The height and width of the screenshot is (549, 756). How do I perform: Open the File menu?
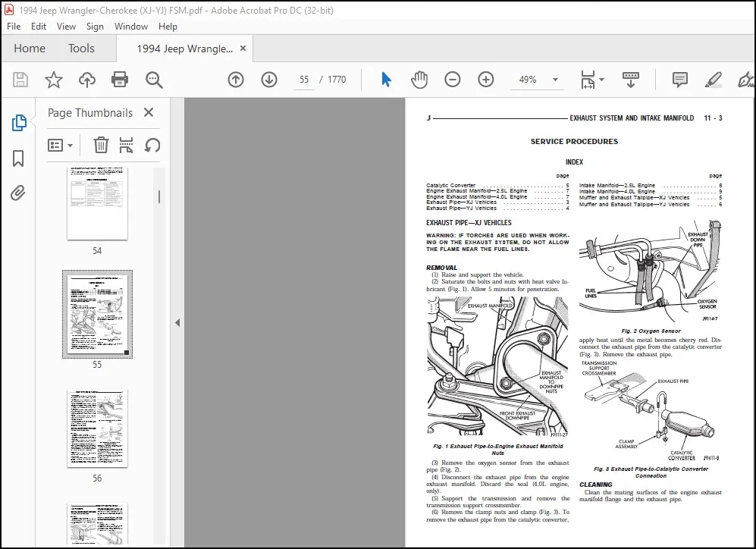pos(14,27)
